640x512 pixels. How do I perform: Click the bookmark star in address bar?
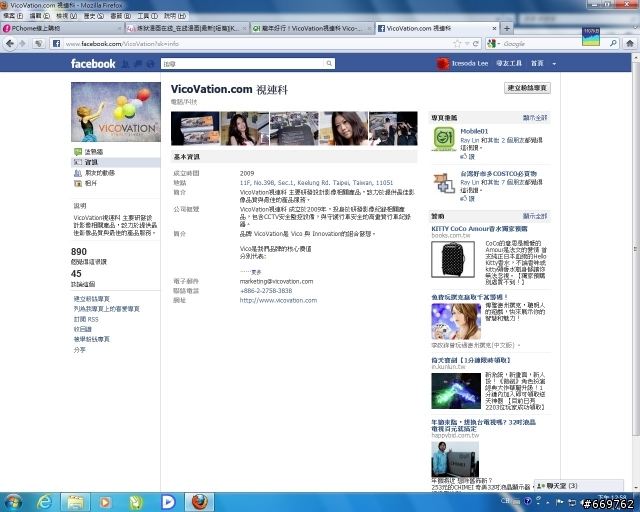[457, 43]
